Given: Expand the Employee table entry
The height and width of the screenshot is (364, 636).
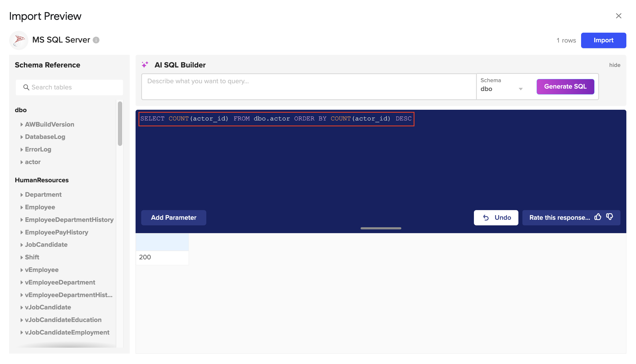Looking at the screenshot, I should [x=22, y=207].
